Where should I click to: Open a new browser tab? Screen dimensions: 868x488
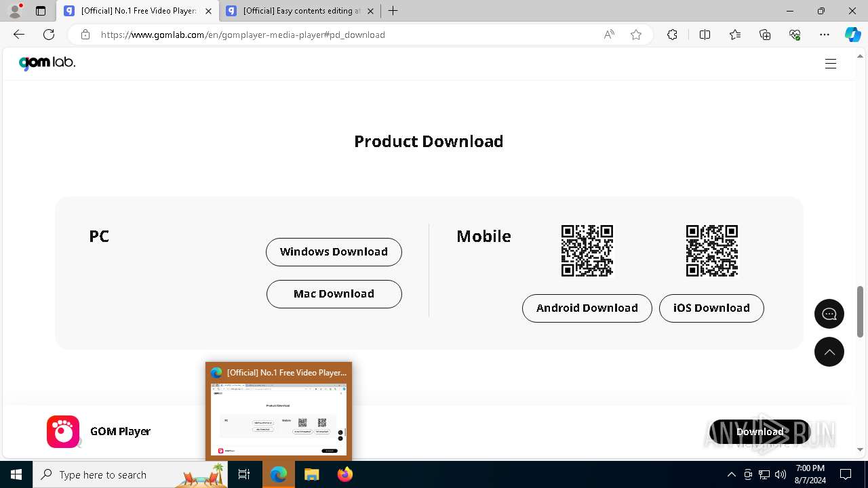393,11
